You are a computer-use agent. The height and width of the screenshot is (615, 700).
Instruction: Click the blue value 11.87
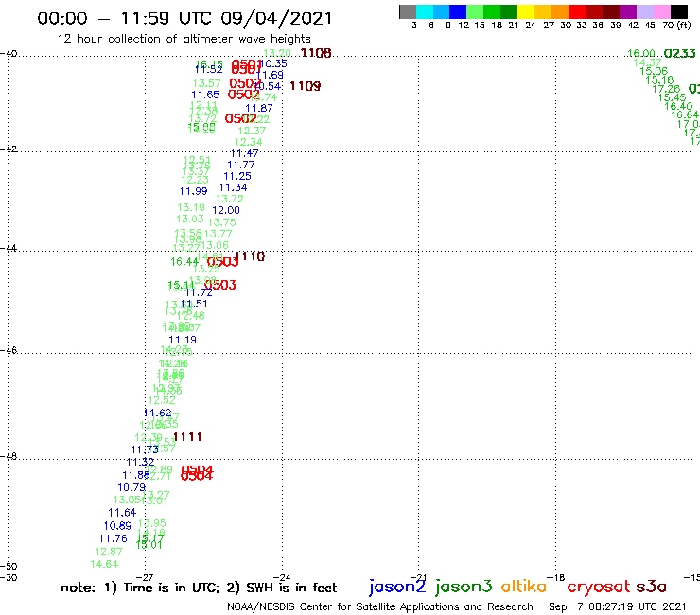(x=259, y=108)
